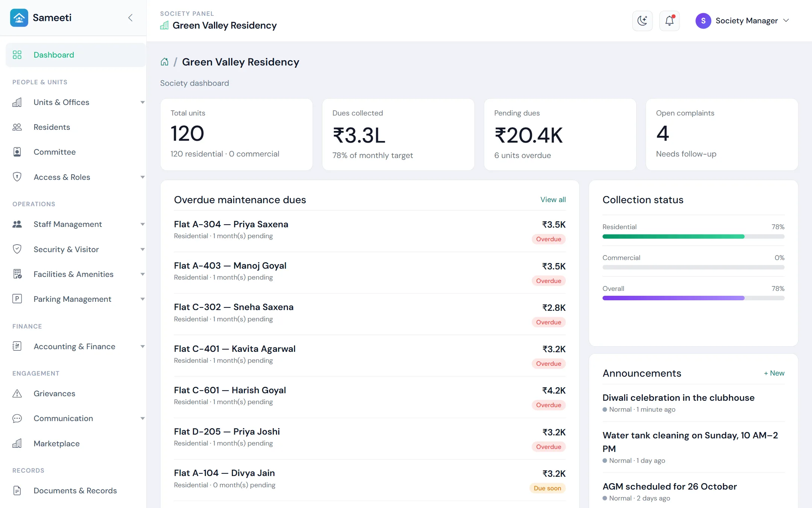The width and height of the screenshot is (812, 508).
Task: Click the Access & Roles shield icon
Action: [x=17, y=177]
